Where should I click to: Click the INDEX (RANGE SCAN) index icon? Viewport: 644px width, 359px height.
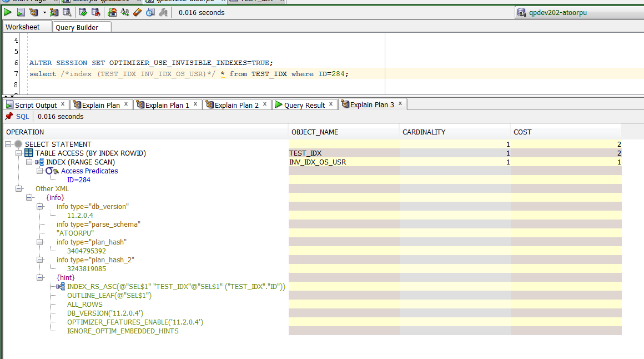(39, 162)
